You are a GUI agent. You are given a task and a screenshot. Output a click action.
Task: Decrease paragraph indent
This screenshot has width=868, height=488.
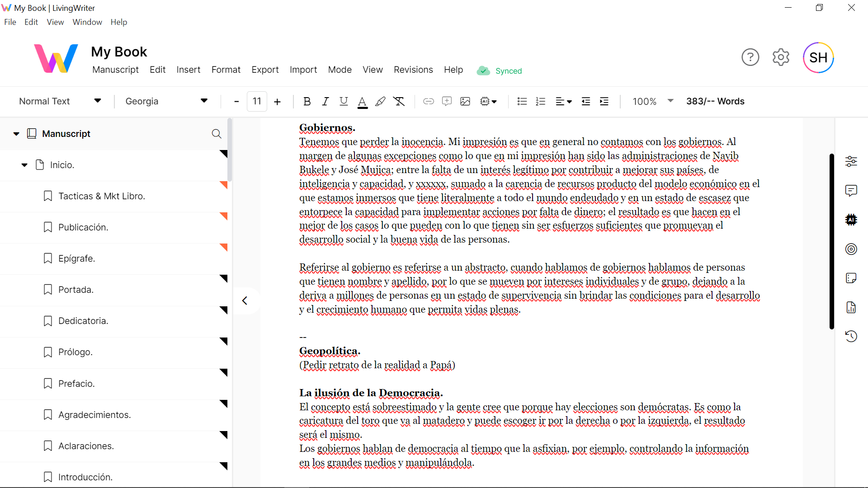click(586, 101)
